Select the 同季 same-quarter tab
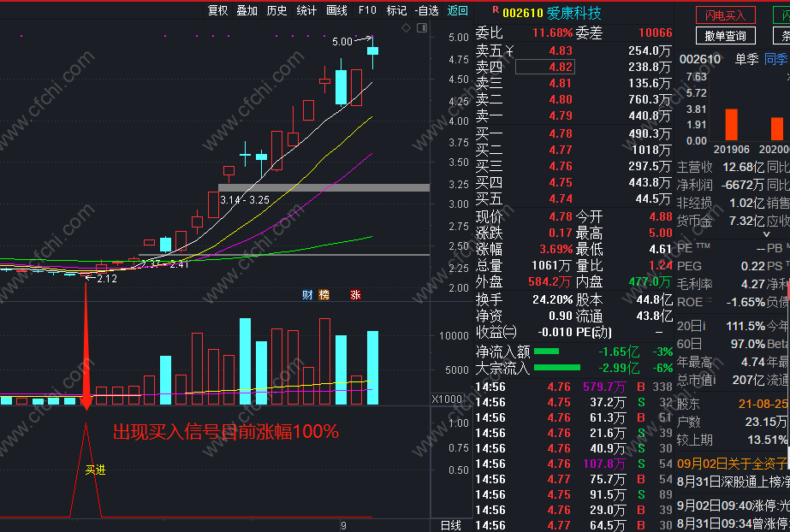The height and width of the screenshot is (532, 790). 776,59
